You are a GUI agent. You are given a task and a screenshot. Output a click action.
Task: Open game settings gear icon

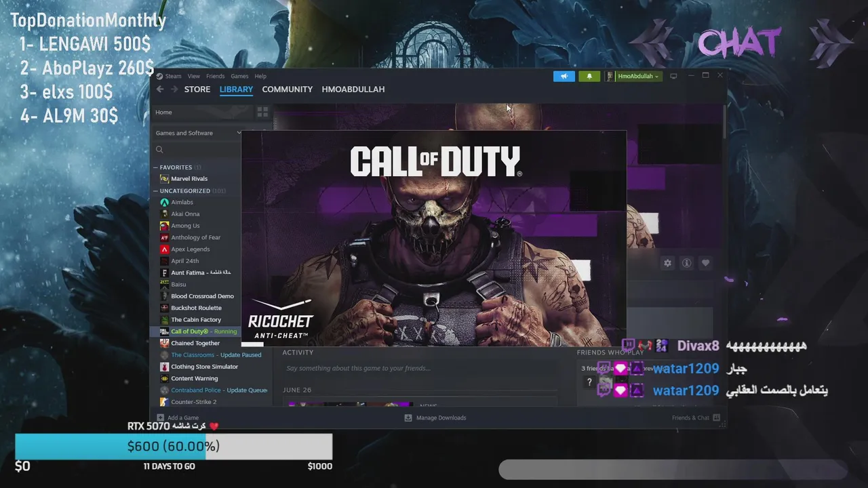[x=667, y=263]
